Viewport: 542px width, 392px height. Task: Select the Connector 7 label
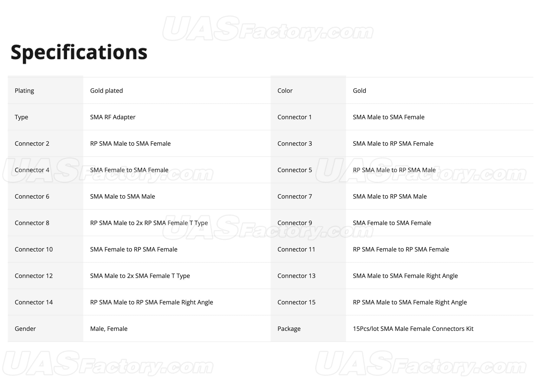(x=295, y=196)
